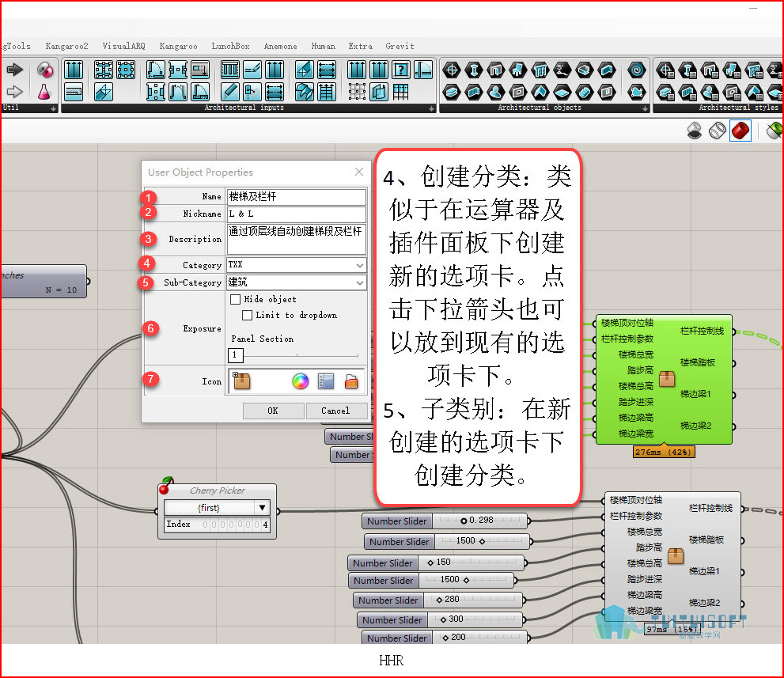The image size is (784, 678).
Task: Choose the chair icon in Architectural objects
Action: tap(517, 70)
